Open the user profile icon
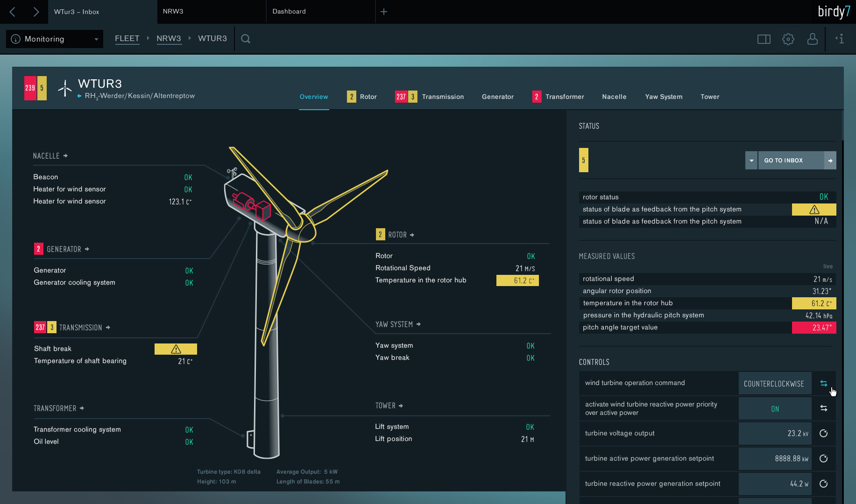Viewport: 856px width, 504px height. [x=813, y=39]
